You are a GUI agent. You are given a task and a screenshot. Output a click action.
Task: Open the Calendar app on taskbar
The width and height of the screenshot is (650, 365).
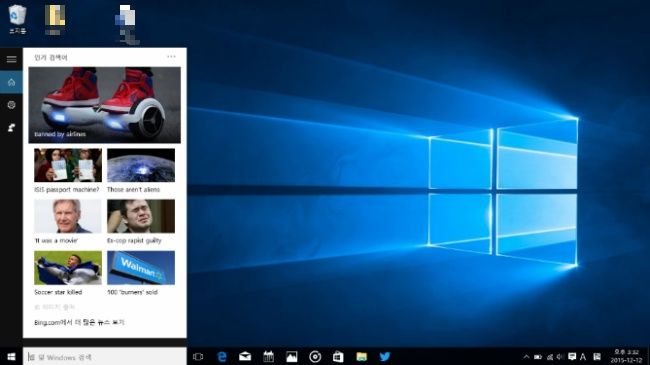point(269,357)
